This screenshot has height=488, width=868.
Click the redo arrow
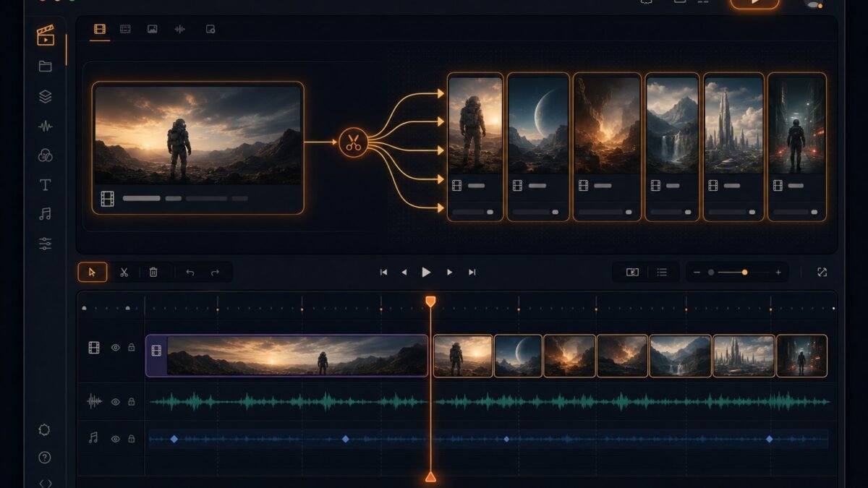215,272
